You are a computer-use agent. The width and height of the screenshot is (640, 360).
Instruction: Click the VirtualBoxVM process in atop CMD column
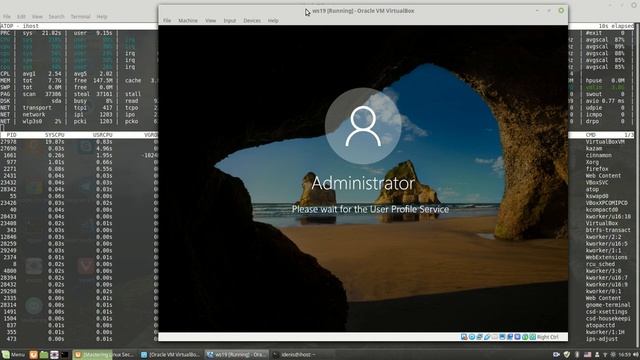(x=605, y=142)
